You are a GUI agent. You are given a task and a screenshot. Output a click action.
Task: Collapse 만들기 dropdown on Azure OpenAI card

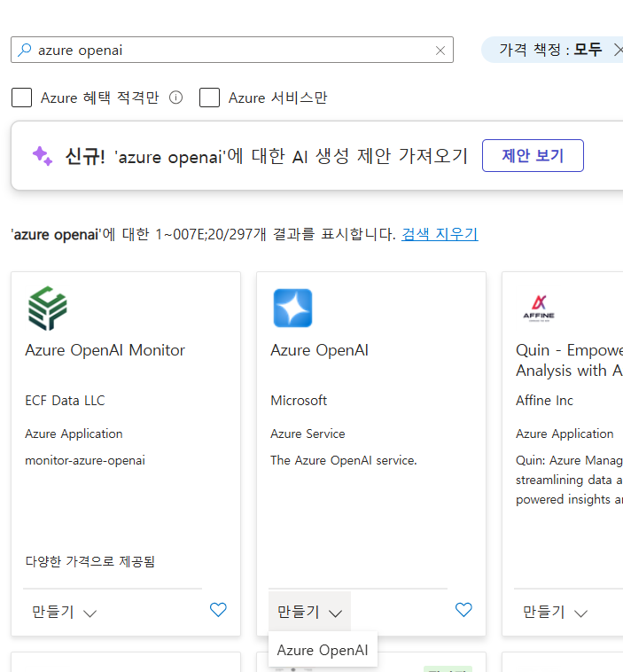[x=309, y=612]
